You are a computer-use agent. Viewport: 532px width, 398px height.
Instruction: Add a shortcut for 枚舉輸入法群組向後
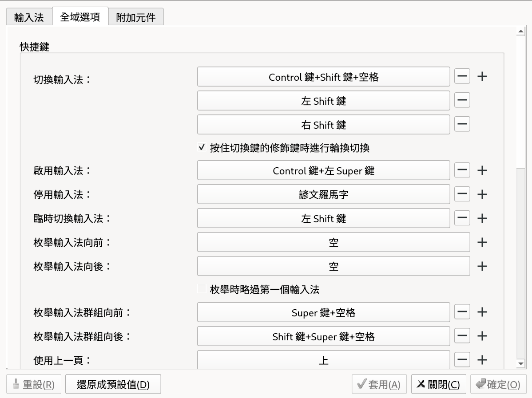(482, 336)
